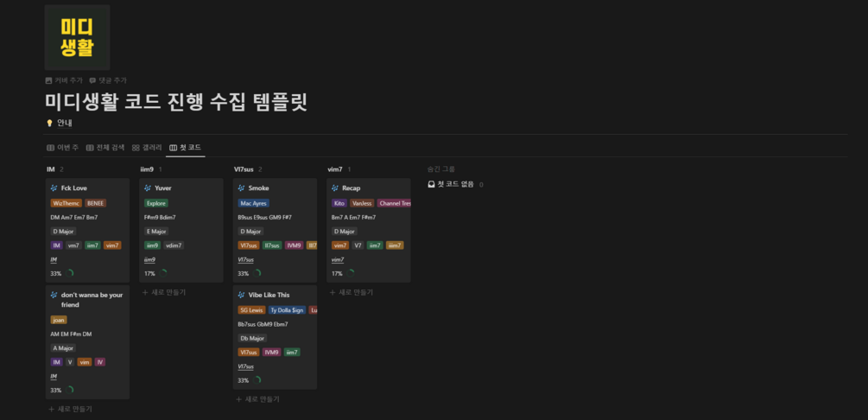Viewport: 868px width, 420px height.
Task: Click progress ring on Vibe Like This card
Action: (257, 380)
